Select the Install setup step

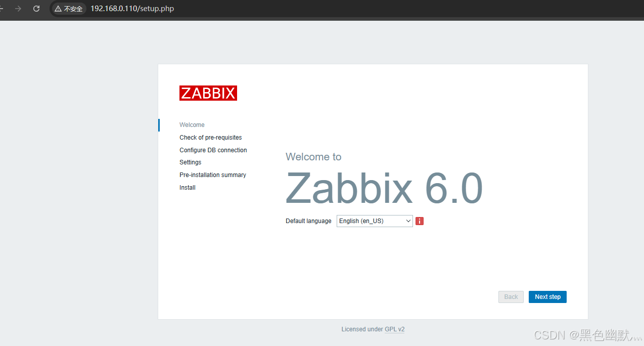[188, 188]
